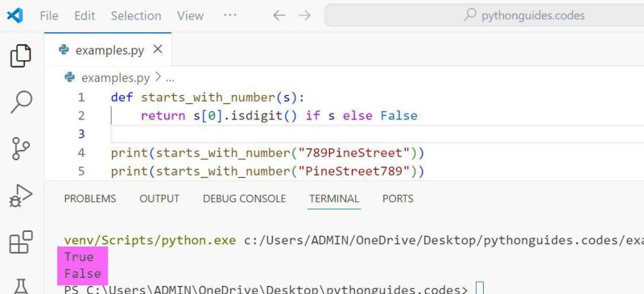The width and height of the screenshot is (644, 294).
Task: Click the "789PineStreet" string in code
Action: coord(354,153)
